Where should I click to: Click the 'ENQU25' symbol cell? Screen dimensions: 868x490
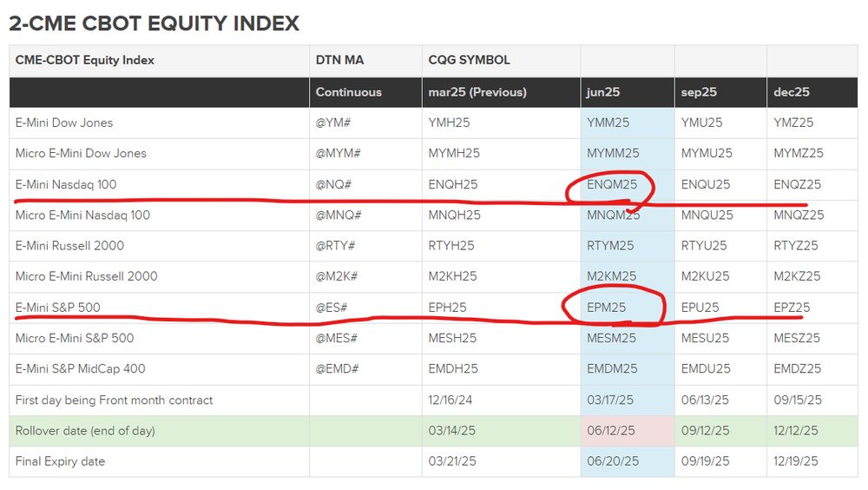(706, 184)
